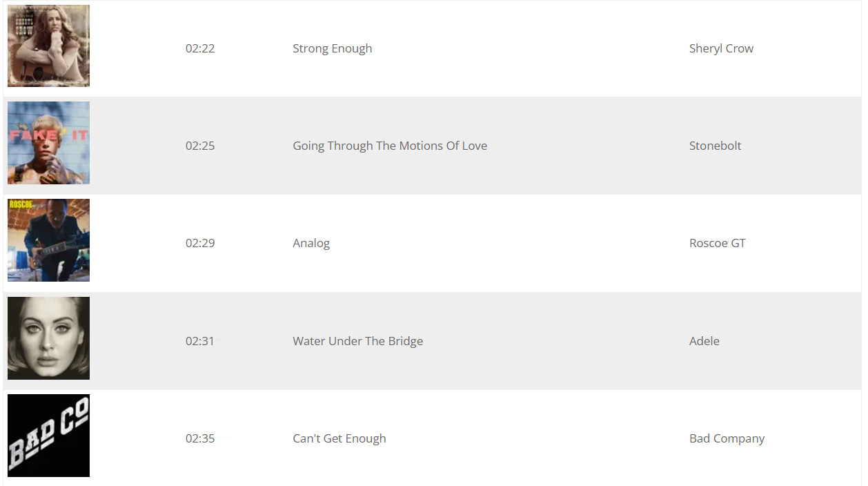This screenshot has height=486, width=868.
Task: Click the 02:35 play time
Action: [200, 438]
